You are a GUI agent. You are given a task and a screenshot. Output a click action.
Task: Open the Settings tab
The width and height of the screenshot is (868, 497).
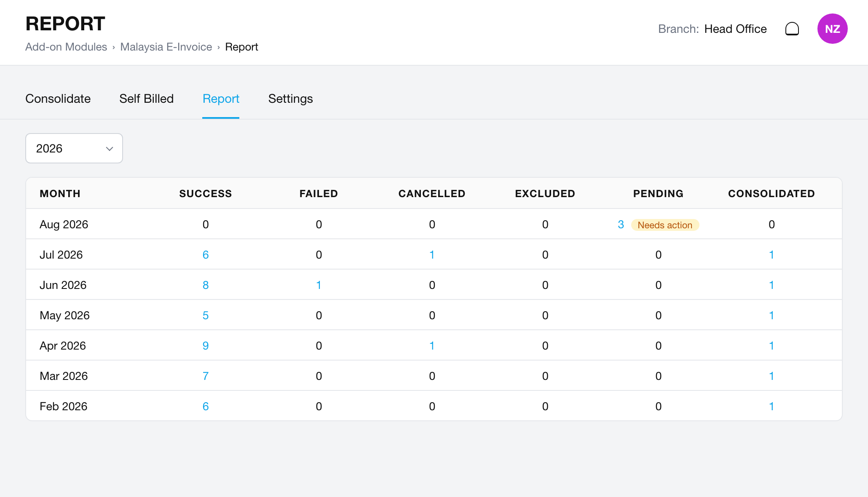point(291,99)
